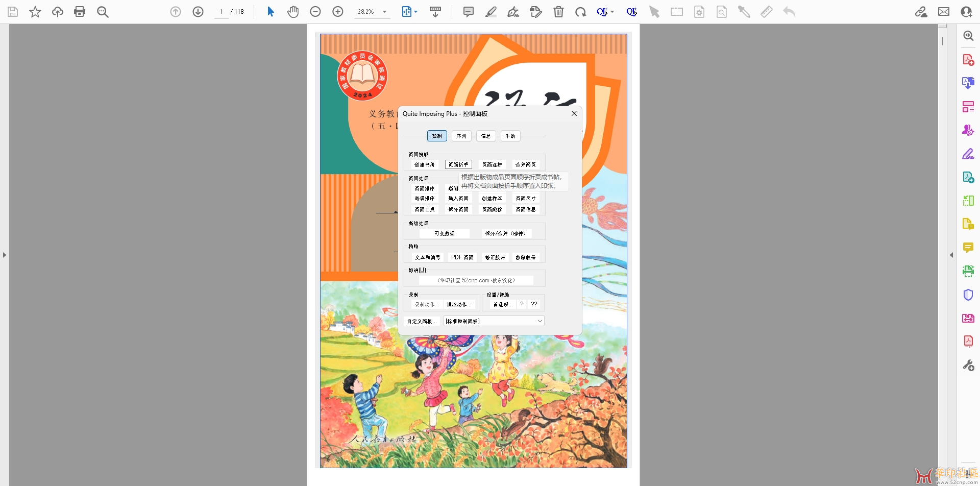The image size is (980, 486).
Task: Add a sticky note comment
Action: coord(468,12)
